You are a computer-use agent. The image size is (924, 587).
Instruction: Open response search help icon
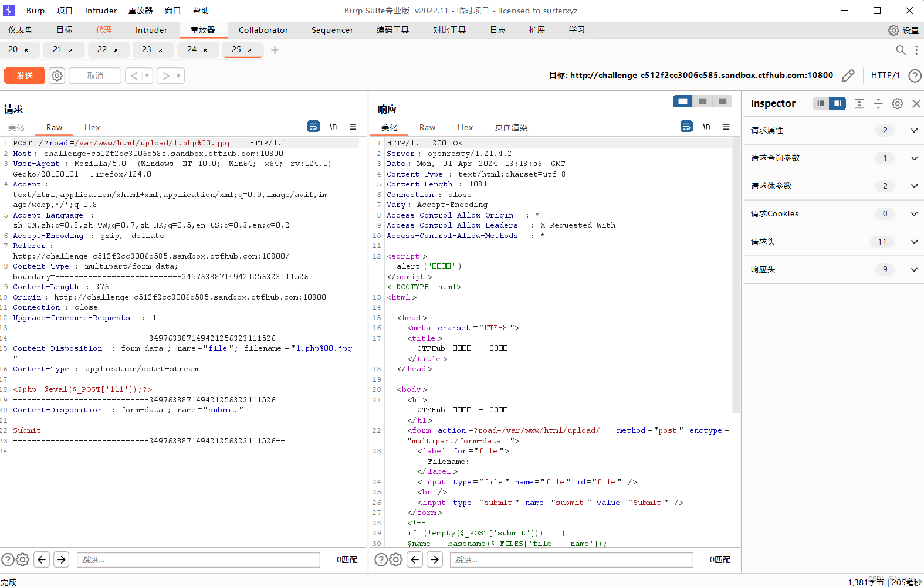(381, 559)
